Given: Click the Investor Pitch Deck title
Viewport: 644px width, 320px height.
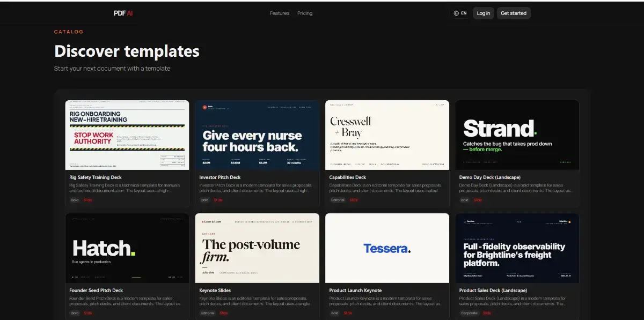Looking at the screenshot, I should 220,177.
